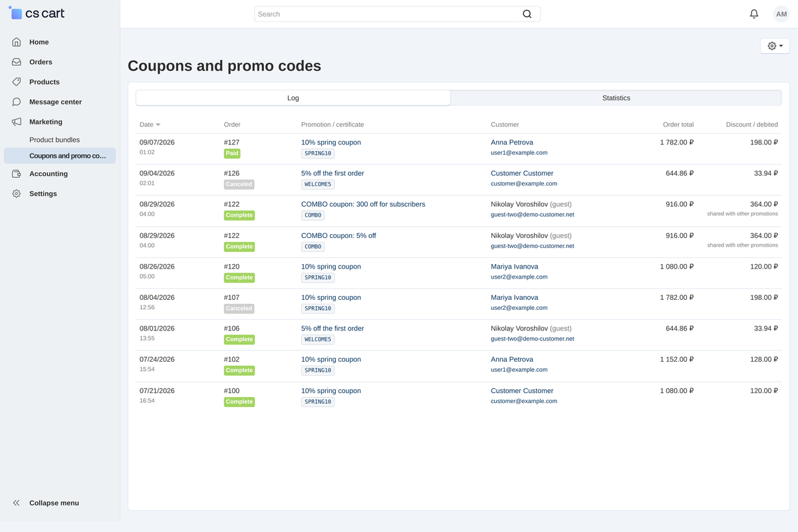Click the date 07/21/2026

tap(157, 390)
